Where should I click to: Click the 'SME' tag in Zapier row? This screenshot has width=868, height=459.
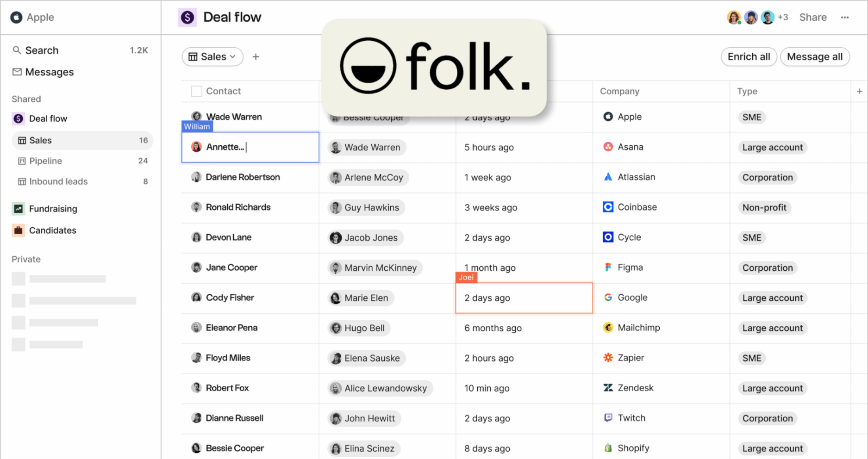(752, 358)
